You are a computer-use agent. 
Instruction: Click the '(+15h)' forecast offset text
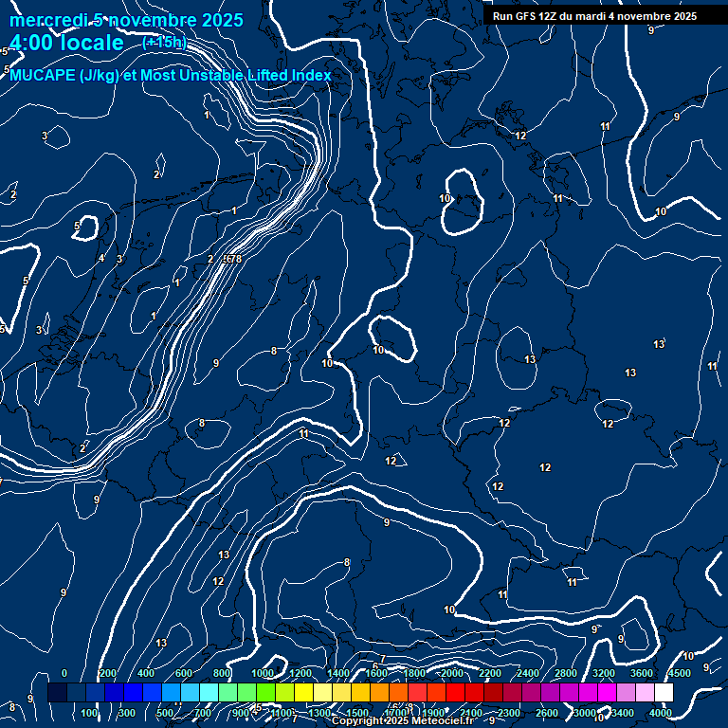pyautogui.click(x=164, y=43)
